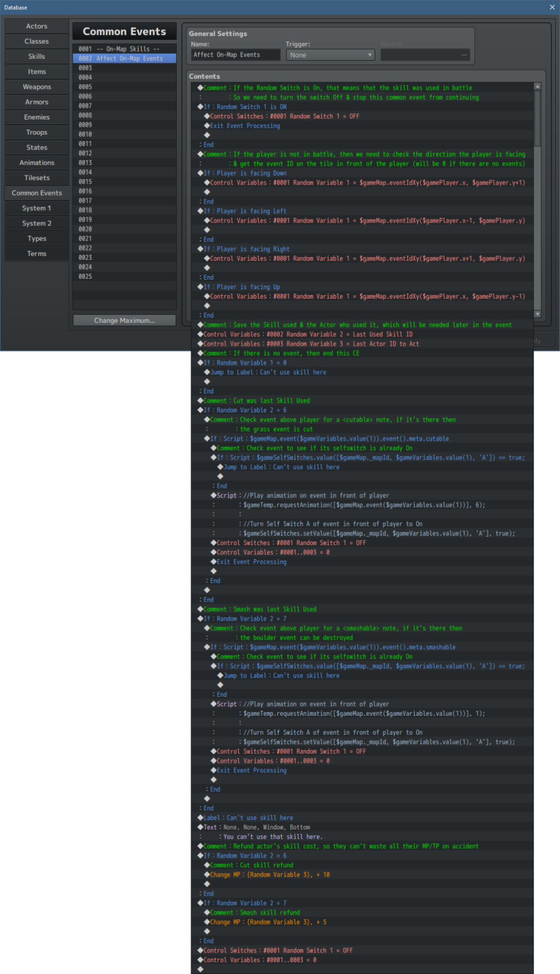
Task: Switch to the Types tab
Action: point(37,238)
